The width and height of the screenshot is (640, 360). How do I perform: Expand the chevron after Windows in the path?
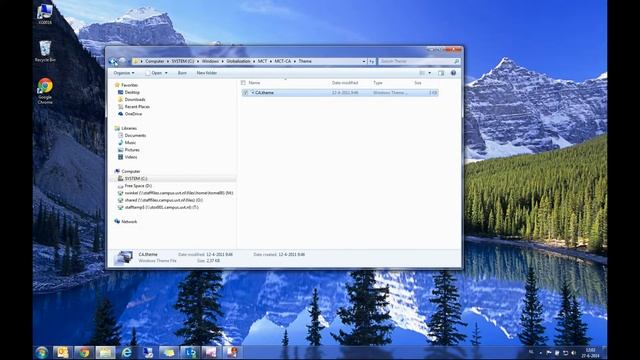pyautogui.click(x=223, y=61)
